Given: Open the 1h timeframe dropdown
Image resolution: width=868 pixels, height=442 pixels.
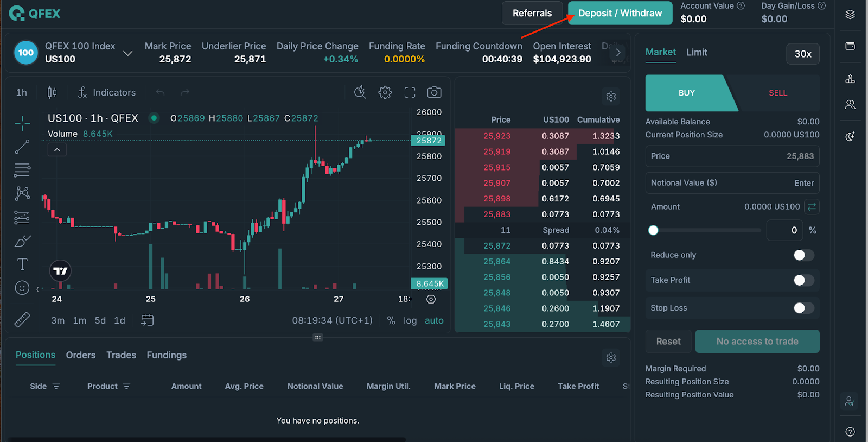Looking at the screenshot, I should (22, 92).
